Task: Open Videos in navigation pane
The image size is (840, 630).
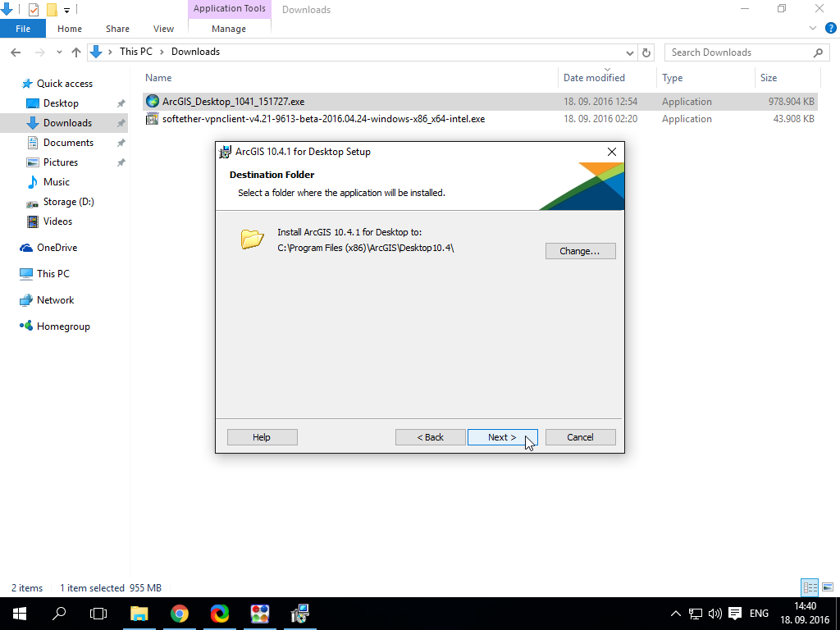Action: coord(57,221)
